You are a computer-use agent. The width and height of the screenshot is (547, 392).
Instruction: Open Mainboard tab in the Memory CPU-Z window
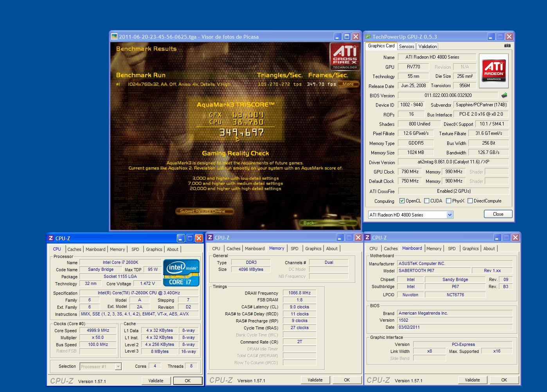(x=255, y=249)
